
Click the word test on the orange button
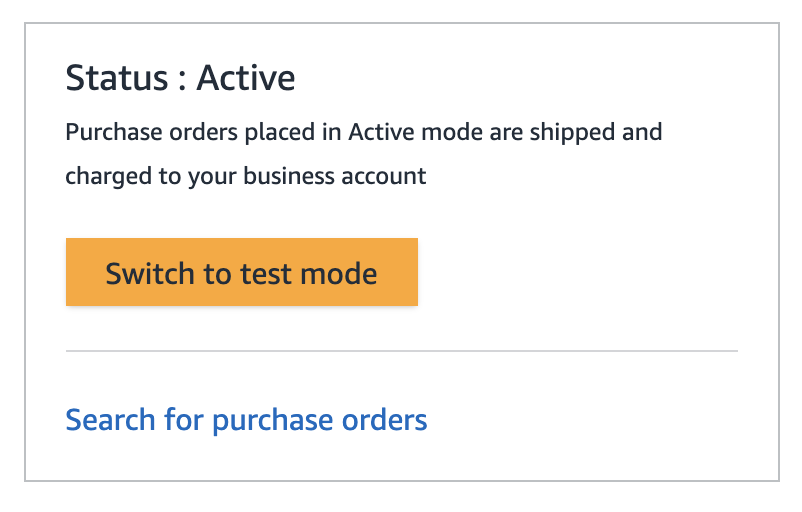(x=266, y=273)
